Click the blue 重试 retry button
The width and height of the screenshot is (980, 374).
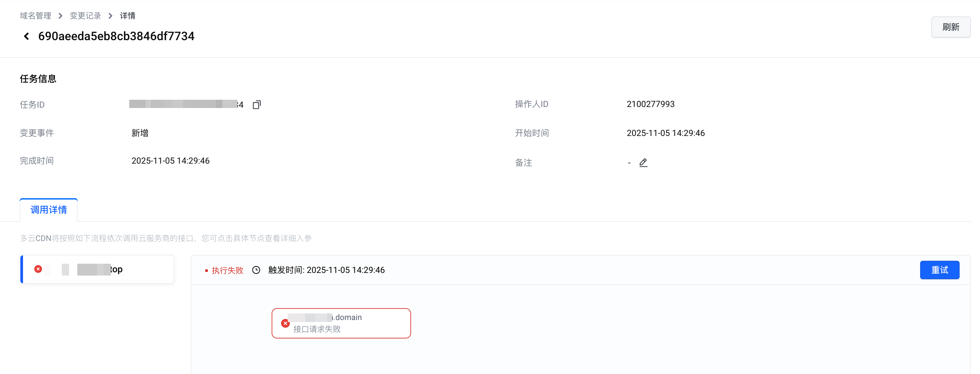pyautogui.click(x=939, y=270)
